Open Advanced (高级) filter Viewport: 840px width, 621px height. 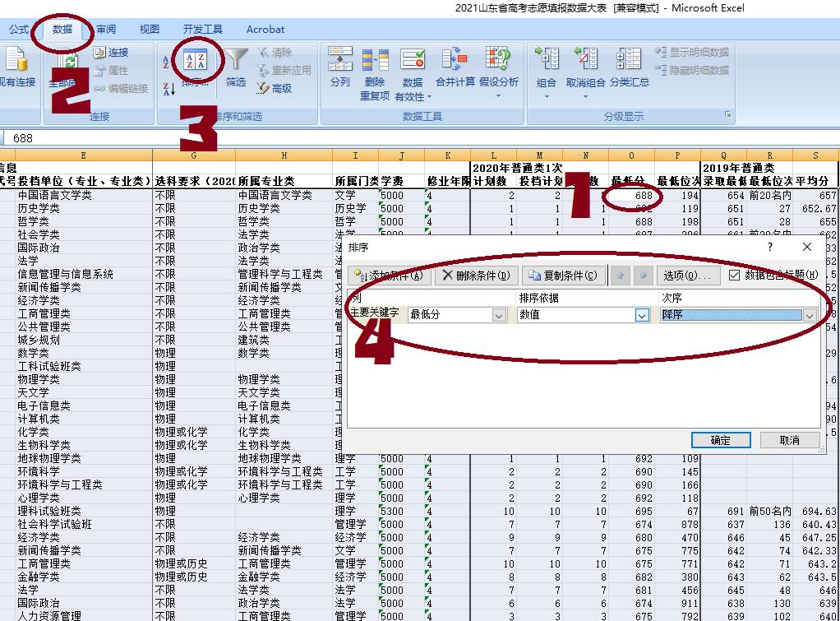275,89
